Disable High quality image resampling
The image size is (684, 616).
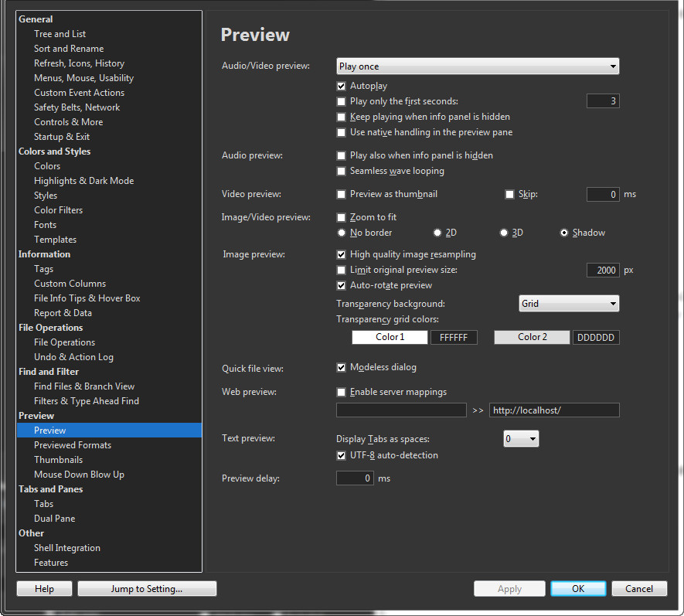pyautogui.click(x=342, y=254)
